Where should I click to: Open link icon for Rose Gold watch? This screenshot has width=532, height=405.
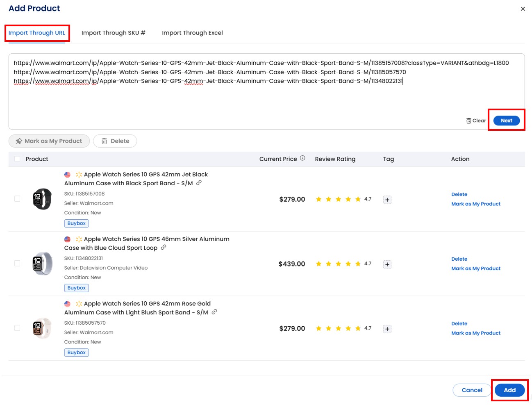214,312
